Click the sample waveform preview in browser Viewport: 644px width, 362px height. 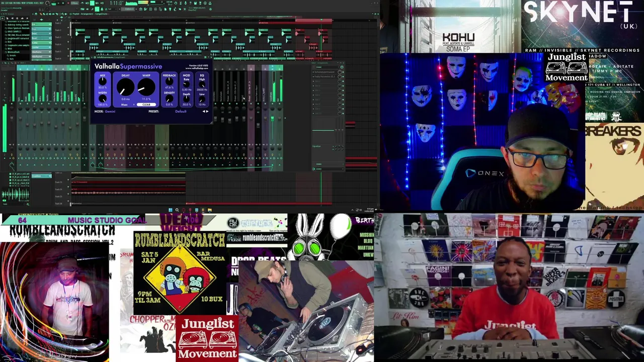point(15,194)
